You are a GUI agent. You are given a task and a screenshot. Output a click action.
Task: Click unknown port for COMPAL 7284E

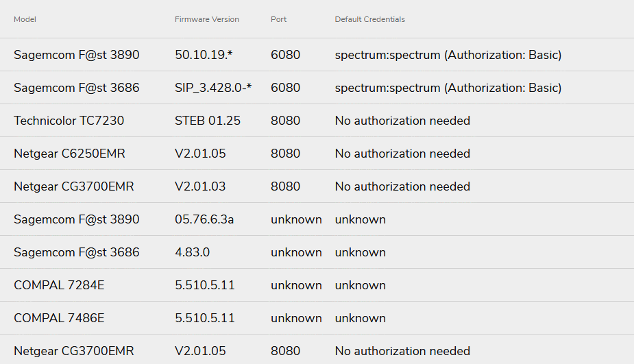pyautogui.click(x=296, y=285)
